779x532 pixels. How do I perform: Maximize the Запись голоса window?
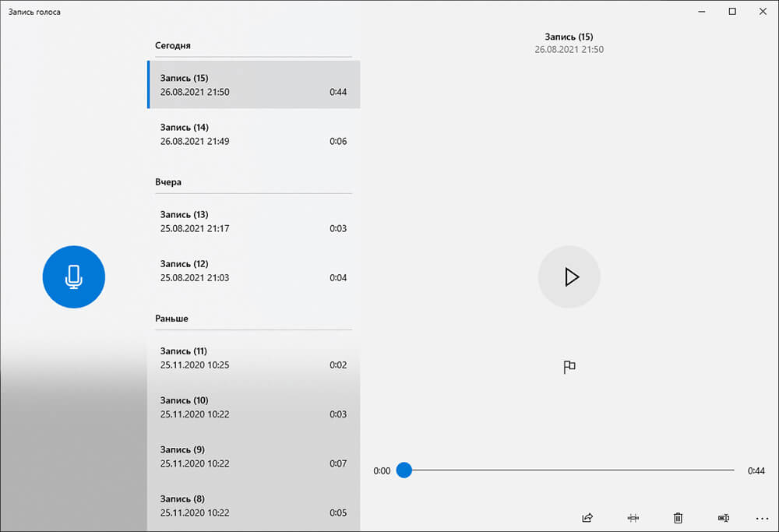732,12
